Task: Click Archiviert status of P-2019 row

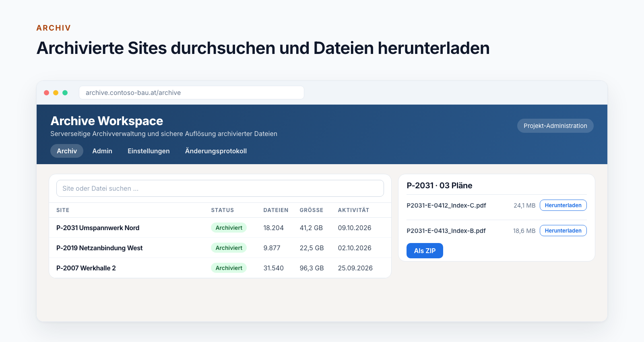Action: coord(229,248)
